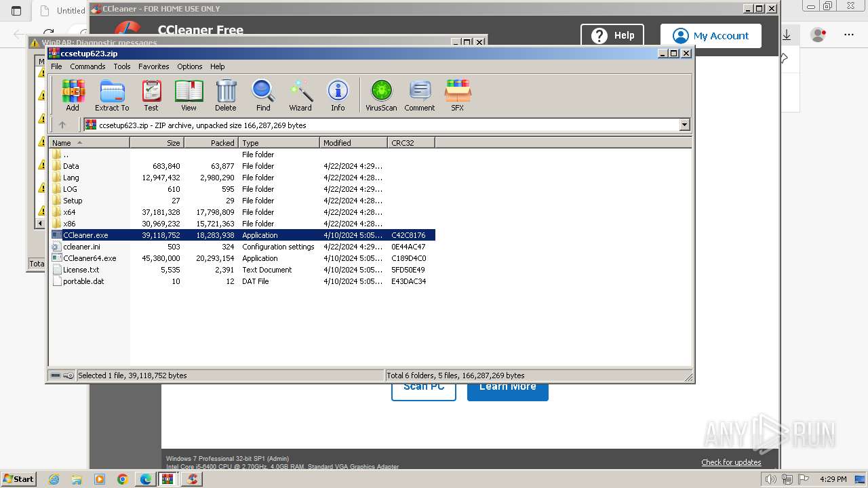Open the archive path dropdown arrow
This screenshot has width=868, height=488.
coord(684,125)
